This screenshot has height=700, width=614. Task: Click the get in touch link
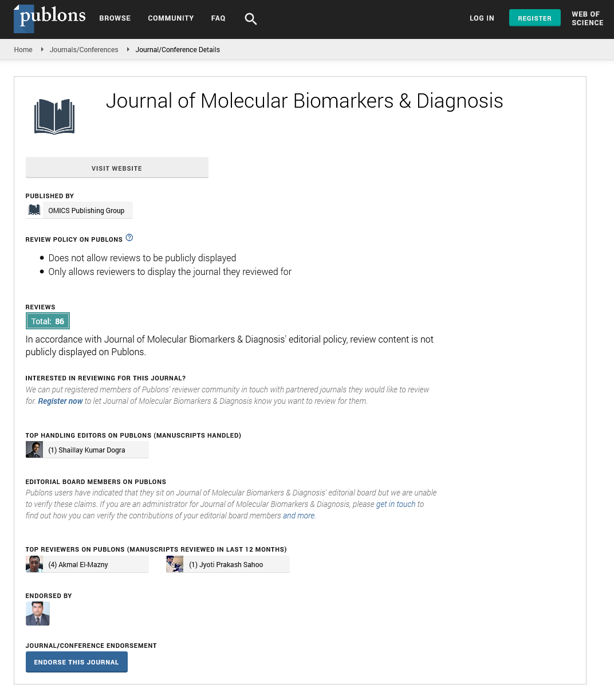(x=396, y=504)
